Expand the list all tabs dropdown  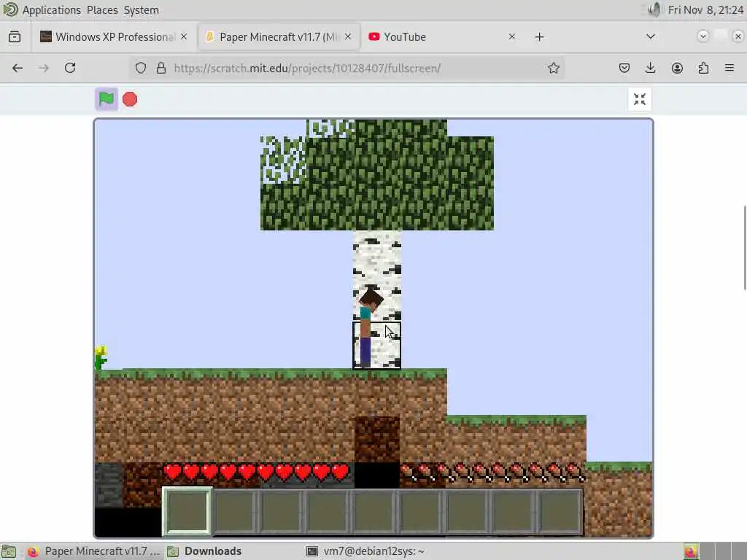(x=650, y=36)
